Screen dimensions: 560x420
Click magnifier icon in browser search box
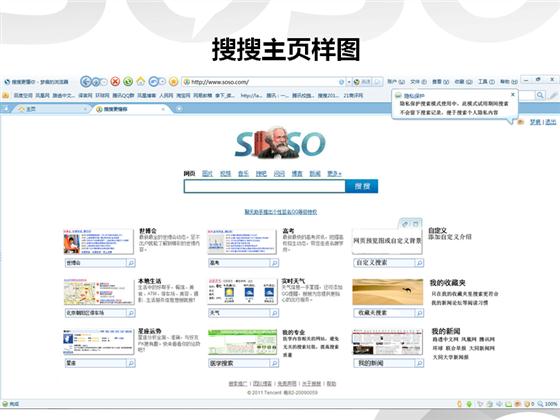pyautogui.click(x=540, y=95)
